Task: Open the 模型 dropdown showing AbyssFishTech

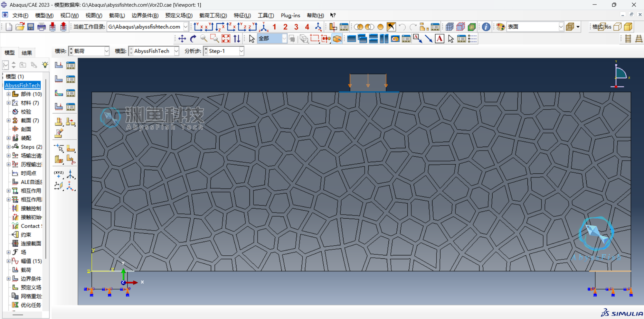Action: 154,51
